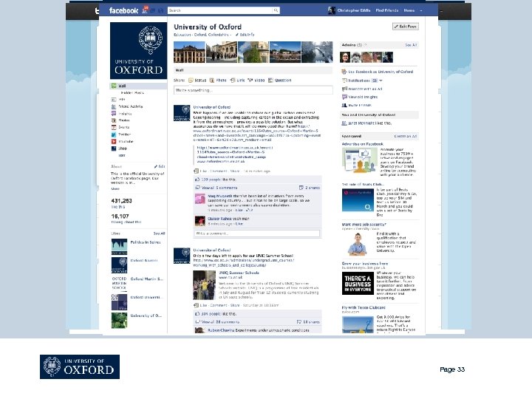
Task: Click Create an Ad beside Sponsored
Action: click(406, 137)
